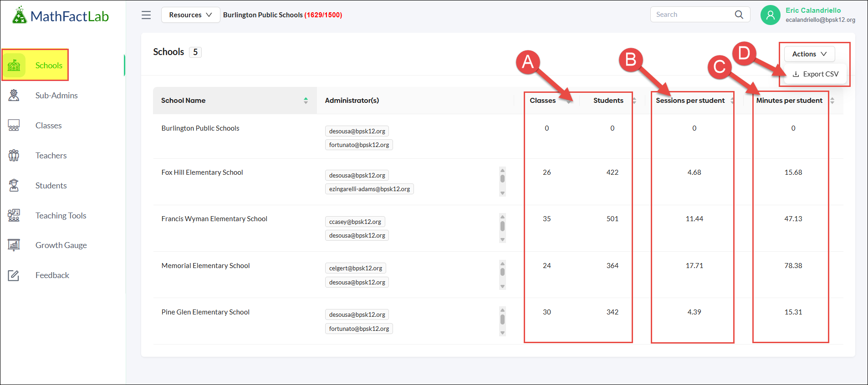Click Sessions per student header
Viewport: 868px width, 385px height.
[x=690, y=101]
